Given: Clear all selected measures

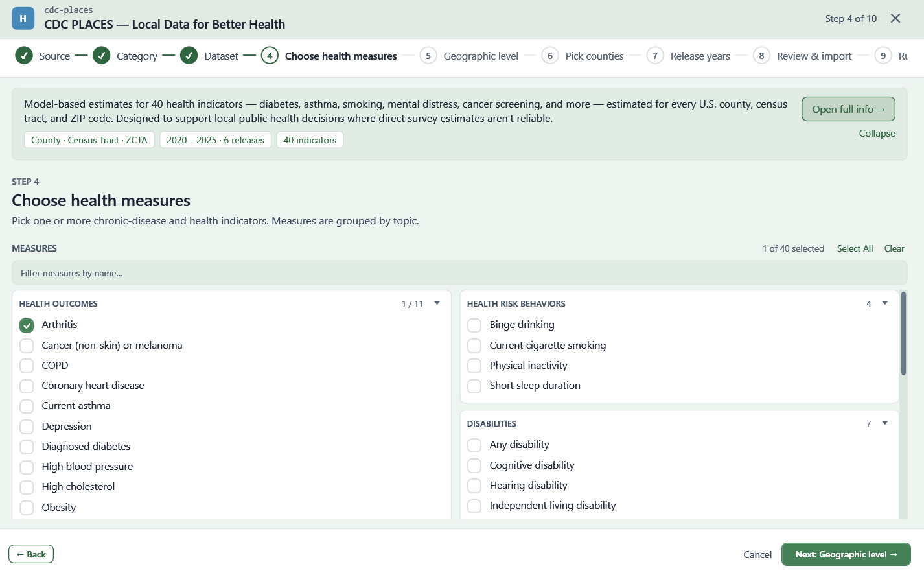Looking at the screenshot, I should point(894,248).
